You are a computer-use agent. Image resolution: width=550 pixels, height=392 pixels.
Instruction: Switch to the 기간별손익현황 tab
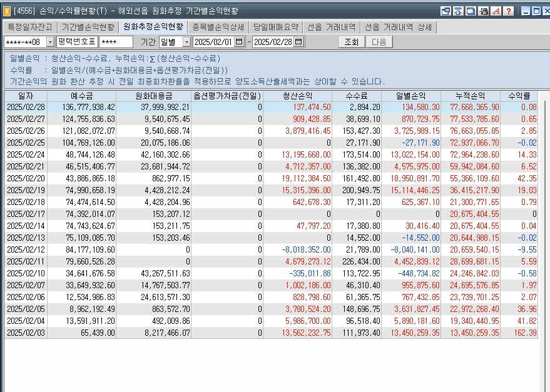click(88, 27)
